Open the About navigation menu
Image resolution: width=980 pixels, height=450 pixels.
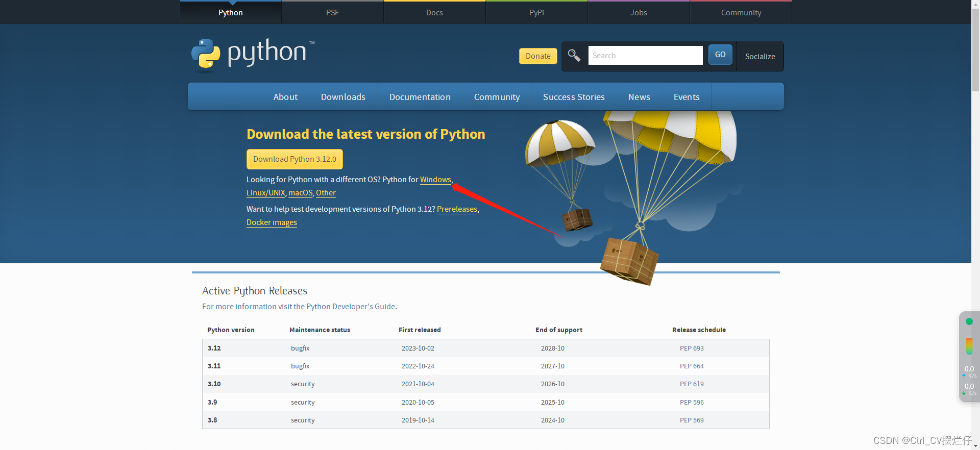[x=285, y=97]
